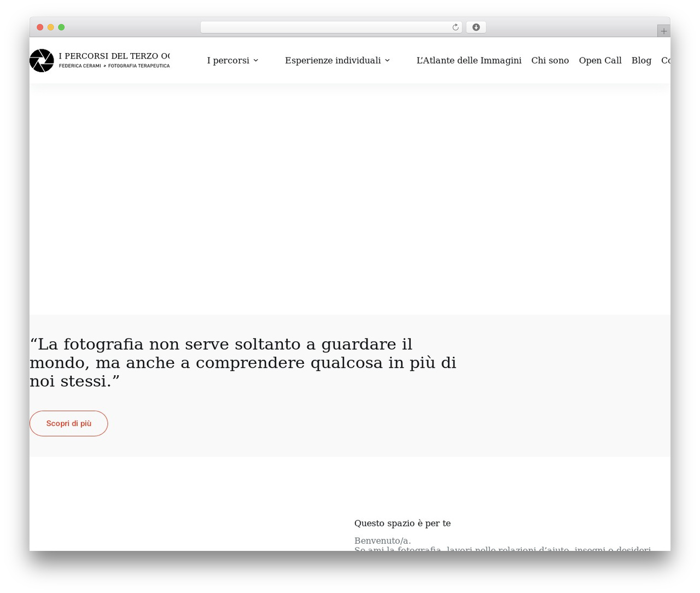Click the I Percorsi del Terzo site title
This screenshot has width=700, height=593.
(114, 56)
